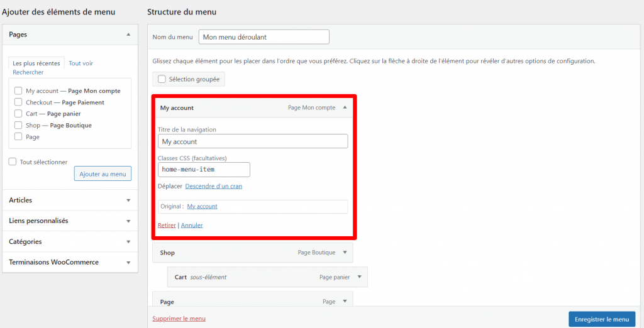The width and height of the screenshot is (644, 328).
Task: Click the Ajouter au menu button
Action: [x=103, y=173]
